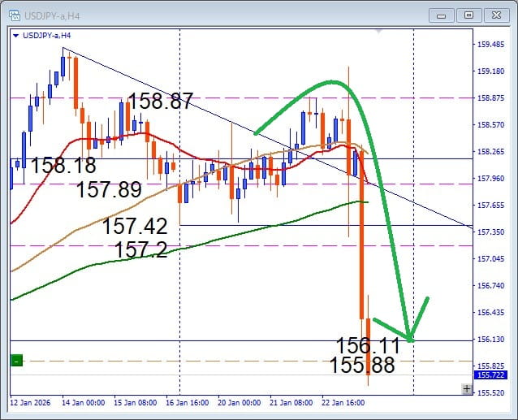Click the 156.740 price scale value
The image size is (518, 420).
pyautogui.click(x=491, y=285)
